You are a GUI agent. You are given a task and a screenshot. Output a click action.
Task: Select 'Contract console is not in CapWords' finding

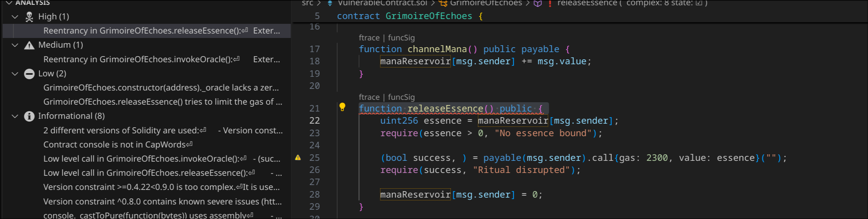point(117,145)
